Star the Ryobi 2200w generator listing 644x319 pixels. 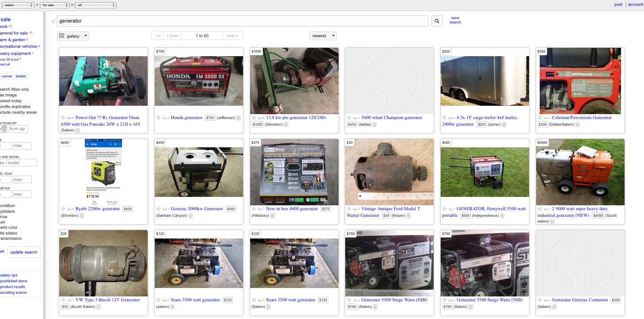tap(63, 209)
